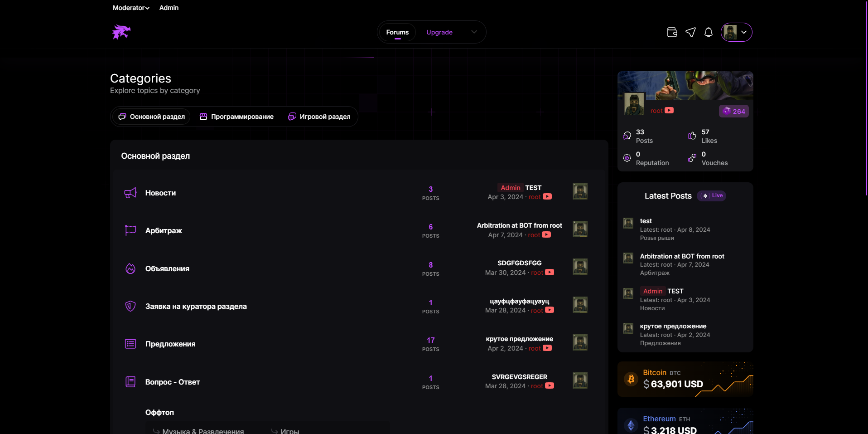Open the user avatar account dropdown
The width and height of the screenshot is (868, 434).
(736, 32)
